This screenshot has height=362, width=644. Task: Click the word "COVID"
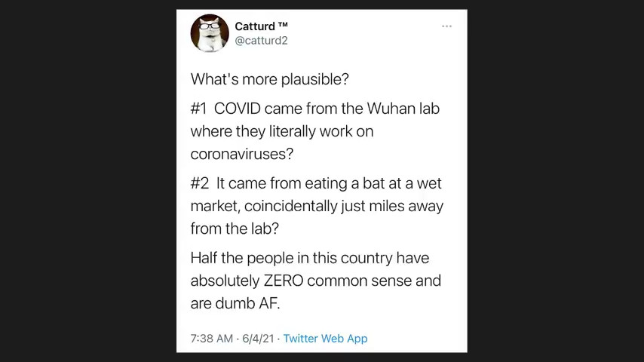tap(237, 109)
